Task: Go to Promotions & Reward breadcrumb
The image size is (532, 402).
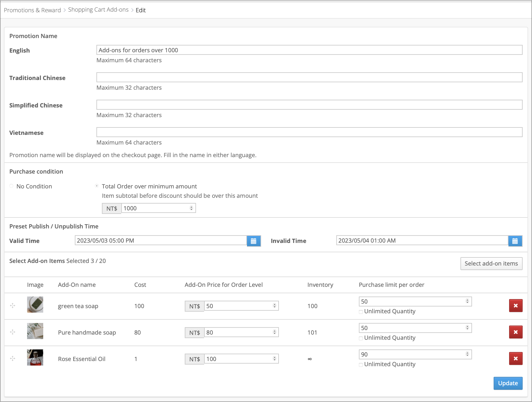Action: click(x=32, y=10)
